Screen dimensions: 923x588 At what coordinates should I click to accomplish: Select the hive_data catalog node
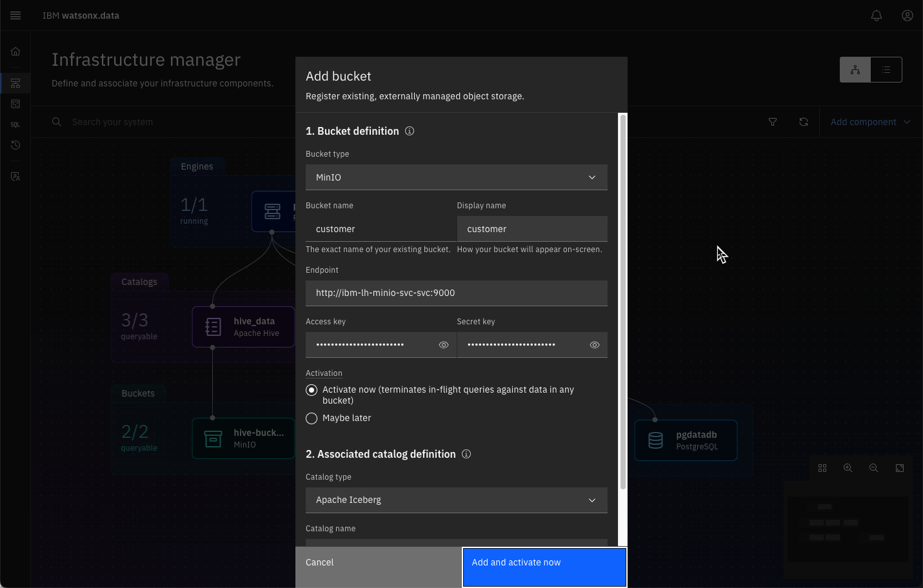(x=243, y=327)
